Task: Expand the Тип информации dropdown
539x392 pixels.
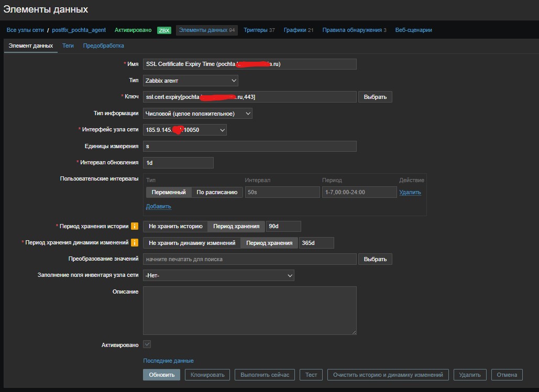Action: pyautogui.click(x=197, y=114)
